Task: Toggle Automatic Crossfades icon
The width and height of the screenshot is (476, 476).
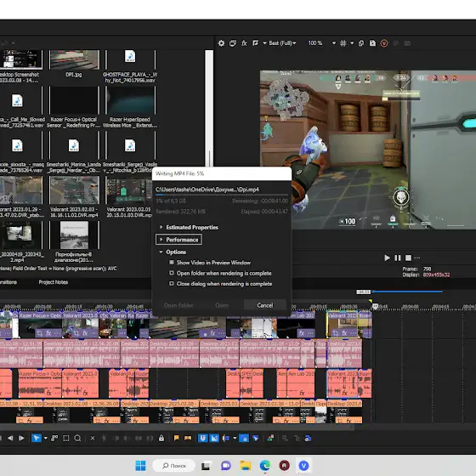Action: coord(214,438)
